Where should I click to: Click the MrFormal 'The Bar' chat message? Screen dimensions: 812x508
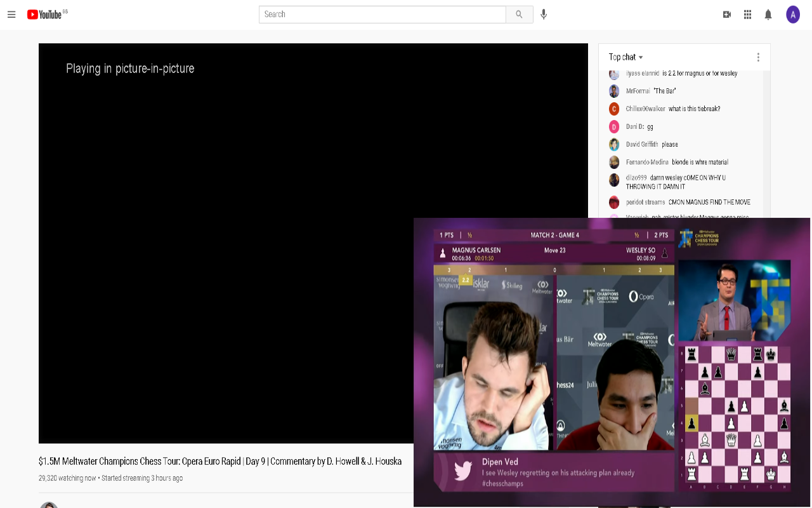(x=665, y=91)
